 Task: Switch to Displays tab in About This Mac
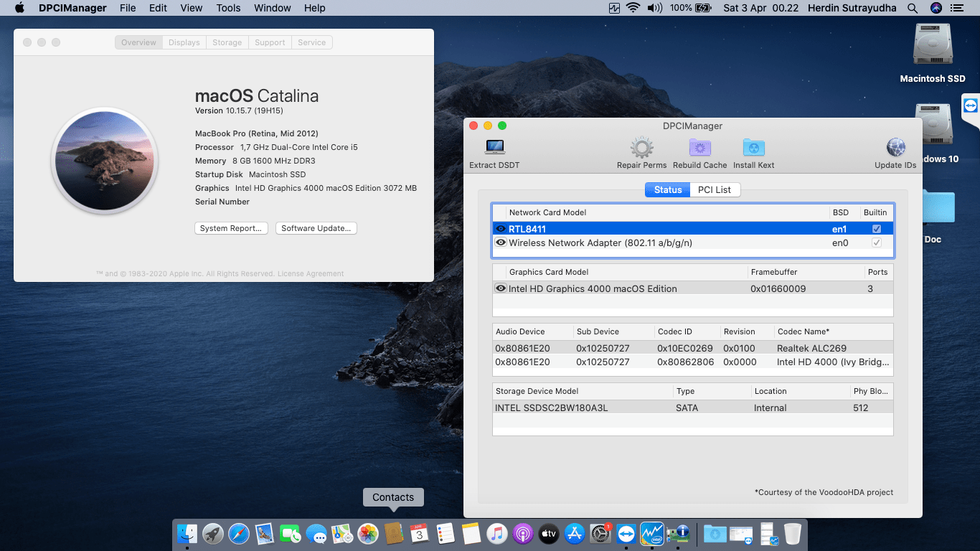(184, 42)
